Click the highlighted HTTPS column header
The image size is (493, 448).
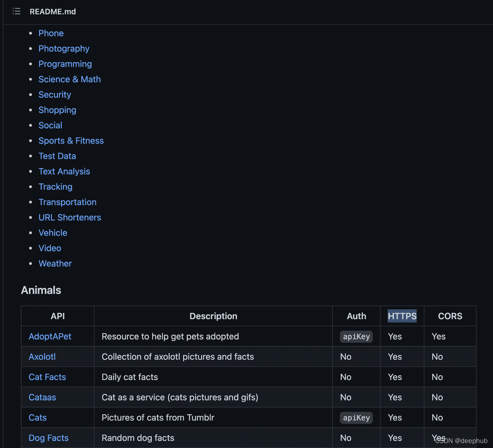402,316
